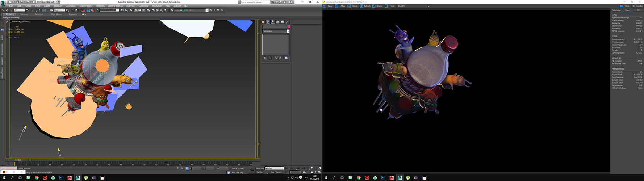644x181 pixels.
Task: Toggle Auto Key mode
Action: pos(260,168)
